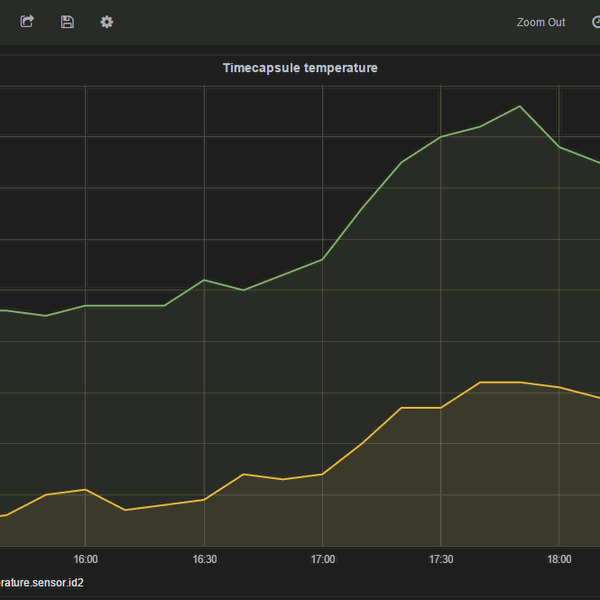Click the yellow line point at 18:00

click(x=559, y=387)
